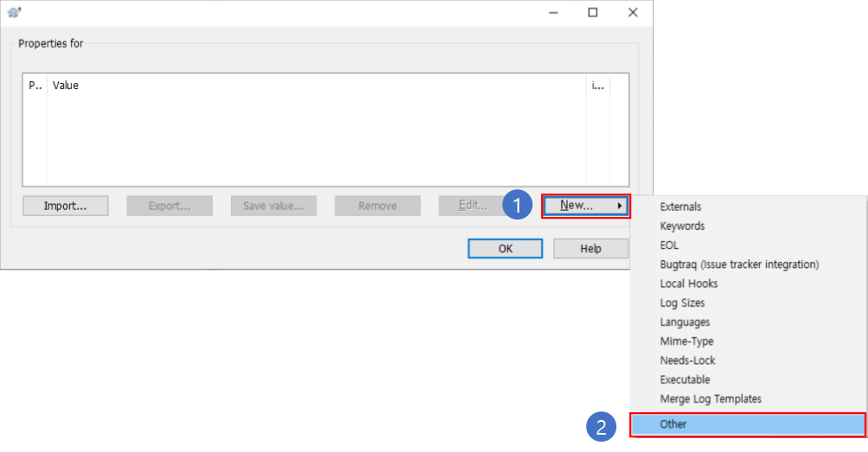Image resolution: width=868 pixels, height=452 pixels.
Task: Sort by the Value column header
Action: tap(316, 86)
